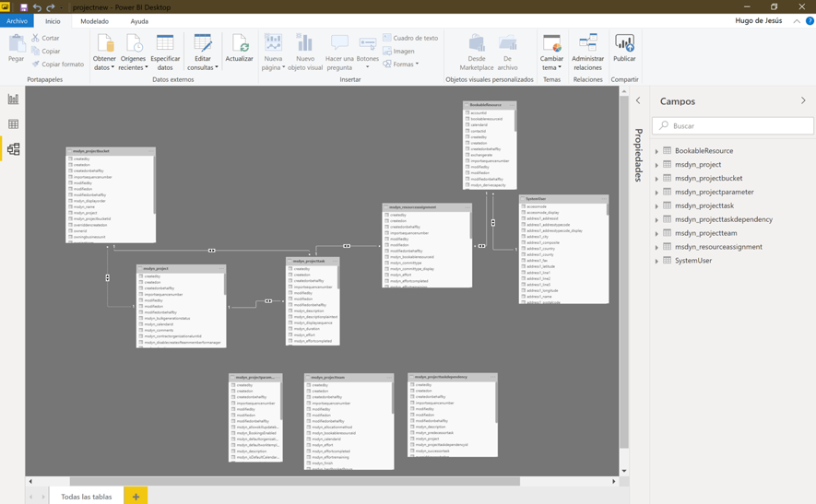This screenshot has width=816, height=504.
Task: Open the Formas dropdown
Action: tap(401, 64)
